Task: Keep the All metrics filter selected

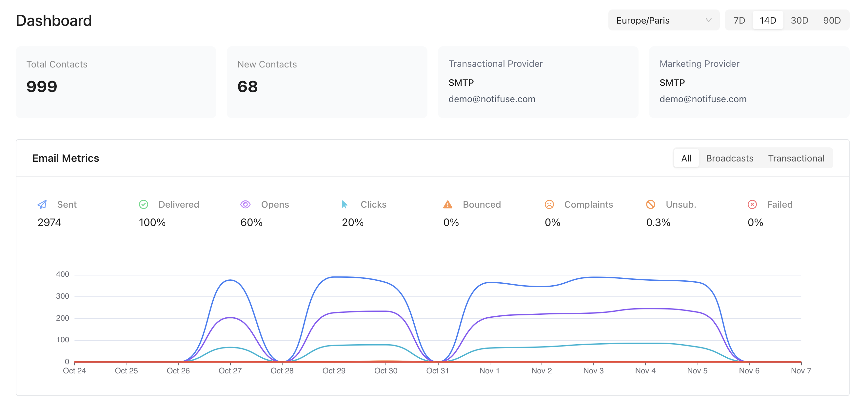Action: 686,158
